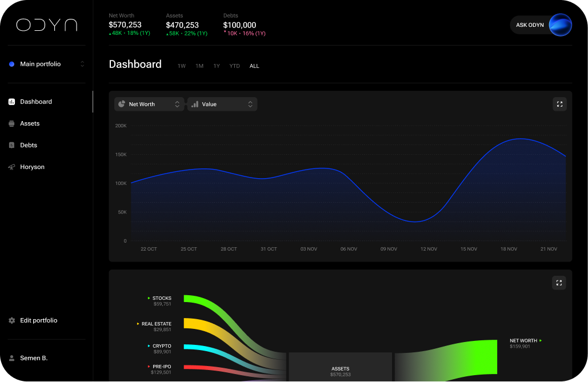Select the Horyson telescope icon
The height and width of the screenshot is (382, 588).
(x=11, y=167)
